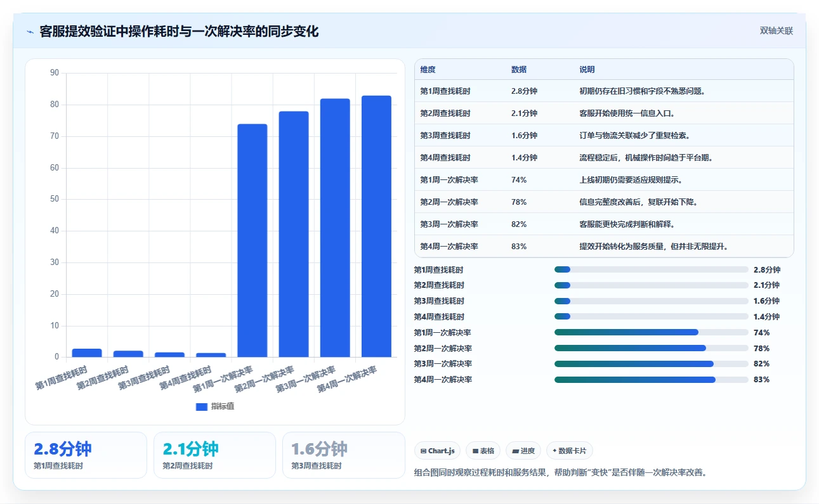This screenshot has width=819, height=504.
Task: Click the note 流程稳定后，机械操作时间趋于平台期
Action: tap(646, 157)
